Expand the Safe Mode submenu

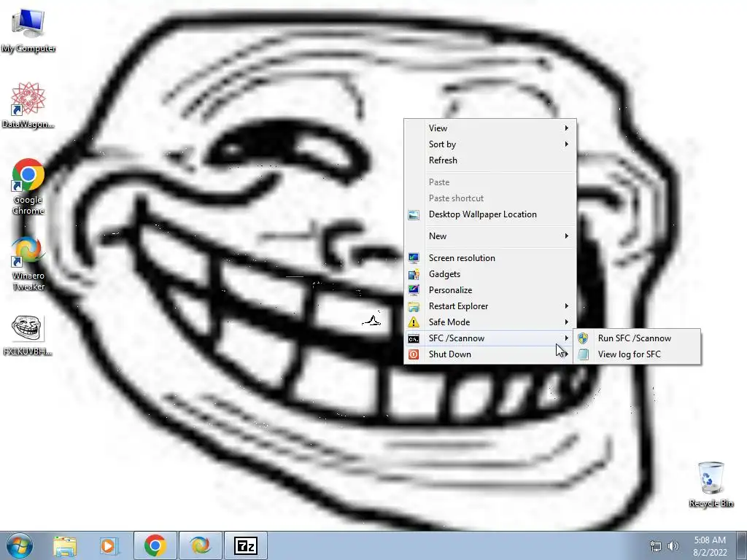(x=490, y=322)
